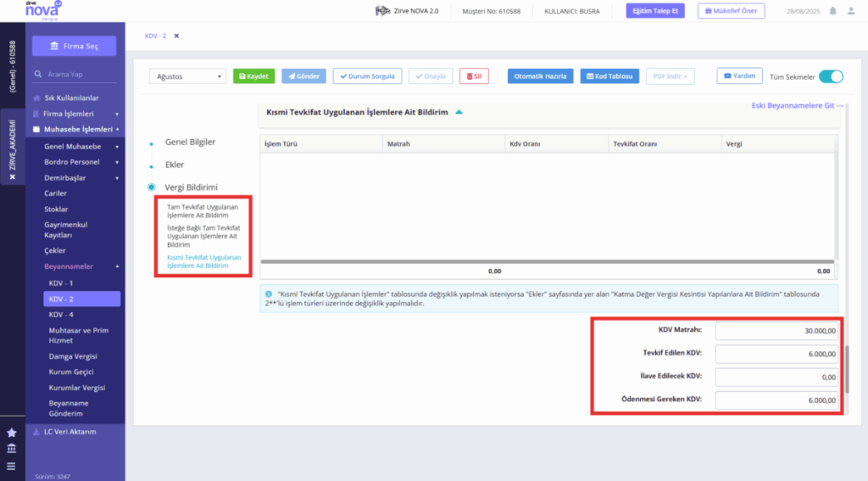Click Eğitim Talep Et button
Viewport: 868px width, 481px height.
(655, 11)
